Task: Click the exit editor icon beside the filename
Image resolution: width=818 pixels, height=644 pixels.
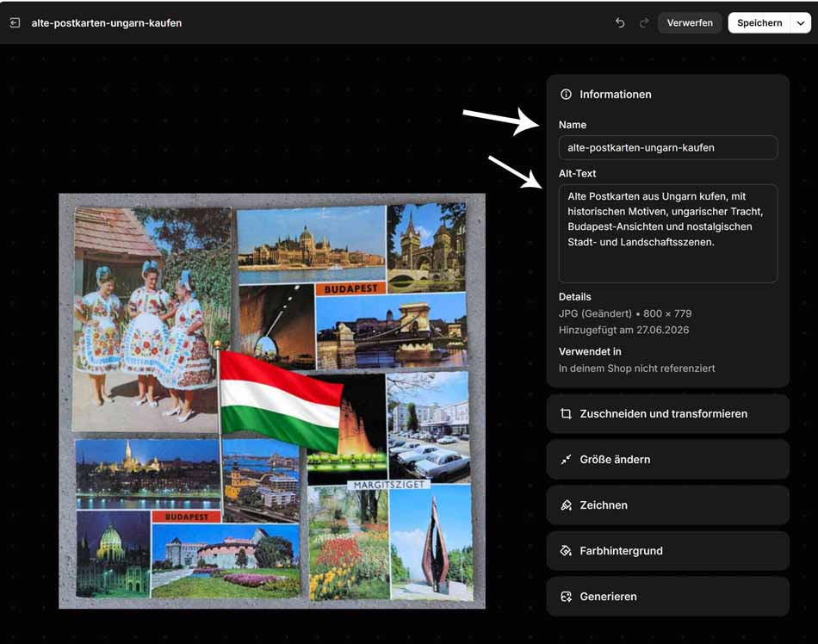Action: (15, 23)
